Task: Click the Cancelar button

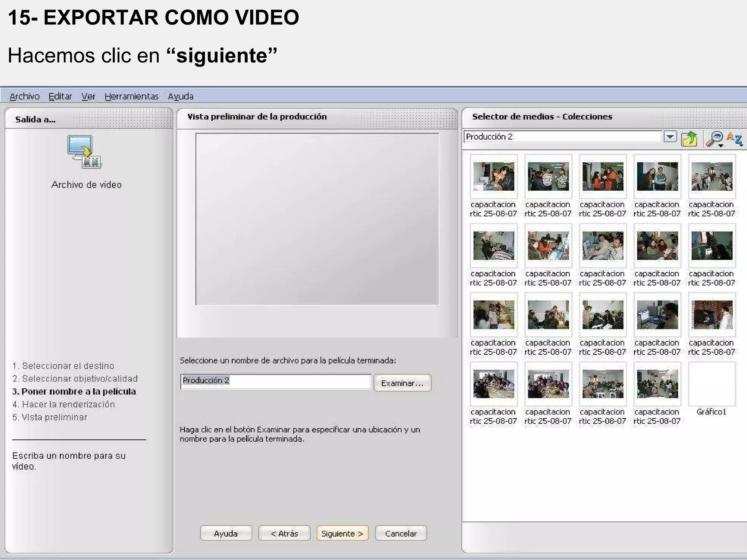Action: coord(401,533)
